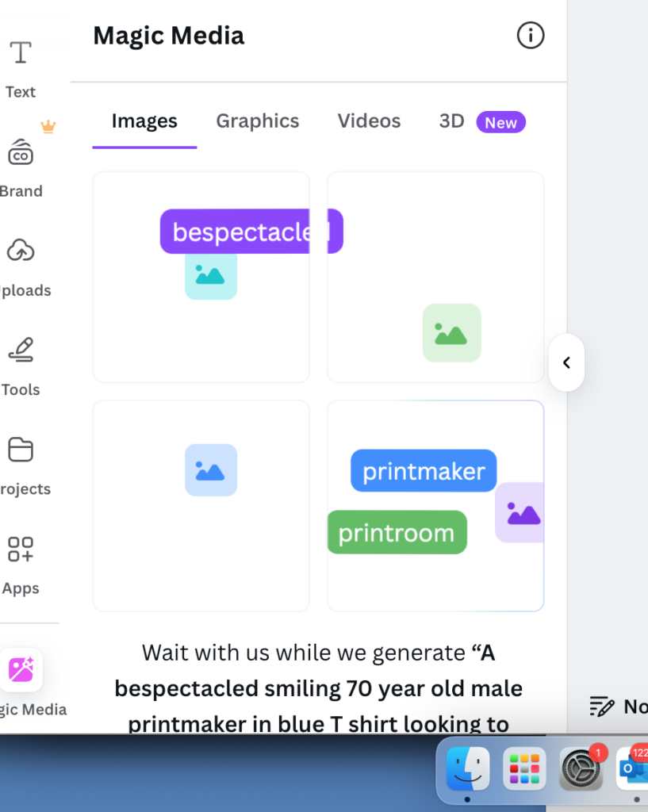Switch to the Graphics tab
Viewport: 648px width, 812px height.
(258, 121)
